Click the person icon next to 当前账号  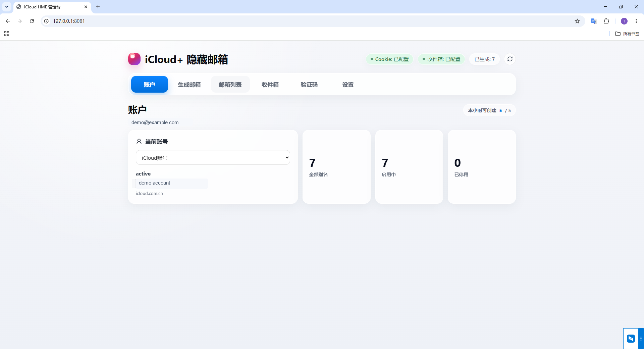tap(139, 142)
